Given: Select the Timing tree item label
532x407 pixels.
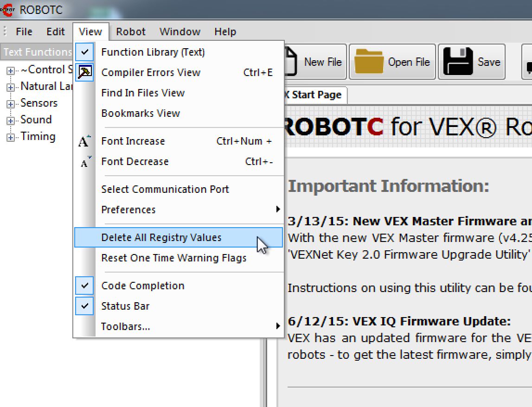Looking at the screenshot, I should click(x=38, y=136).
